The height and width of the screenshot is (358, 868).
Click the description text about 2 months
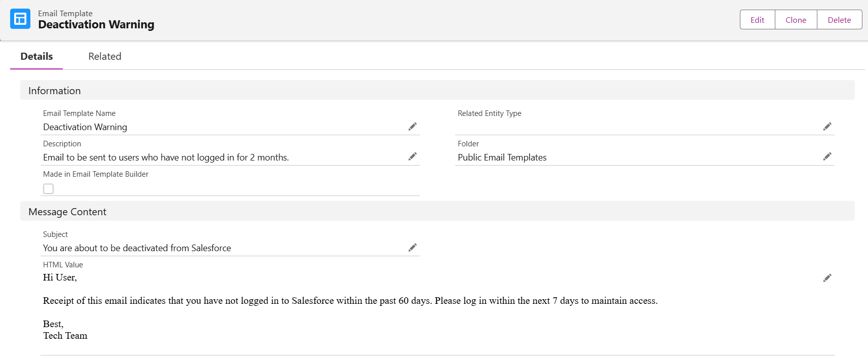[166, 157]
